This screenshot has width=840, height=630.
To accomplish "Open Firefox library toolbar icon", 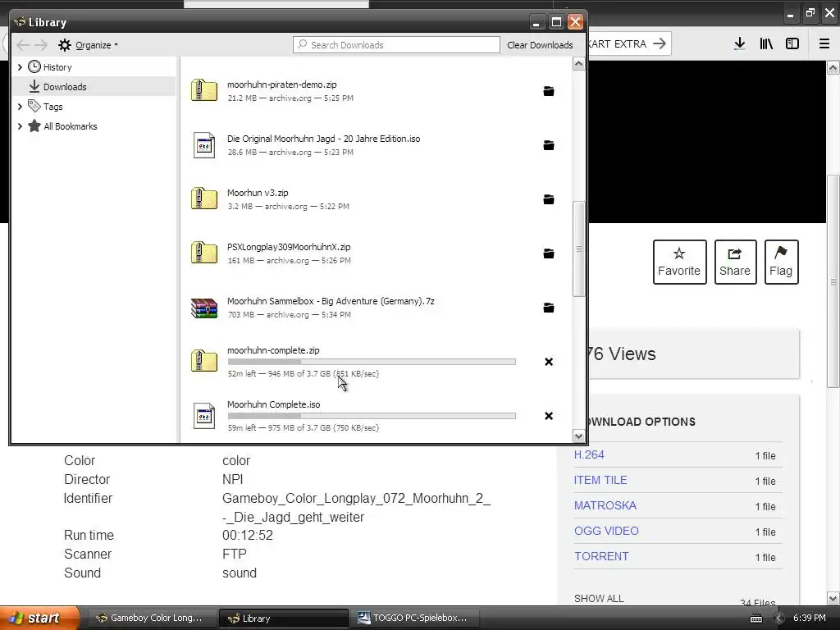I will pos(766,44).
